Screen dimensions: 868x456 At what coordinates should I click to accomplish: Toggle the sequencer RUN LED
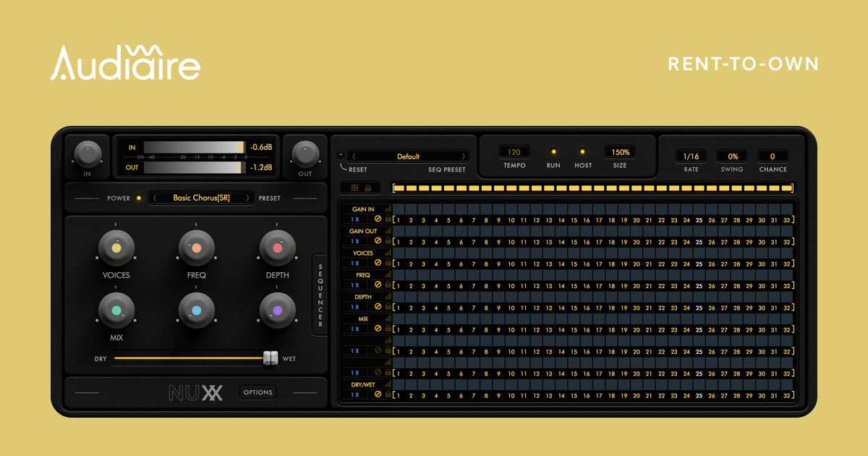tap(553, 152)
